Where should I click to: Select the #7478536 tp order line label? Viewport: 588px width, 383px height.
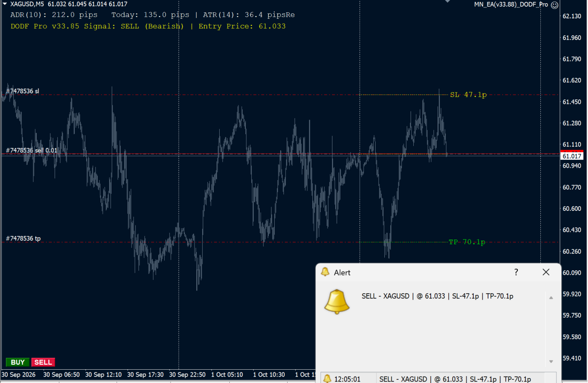tap(23, 239)
